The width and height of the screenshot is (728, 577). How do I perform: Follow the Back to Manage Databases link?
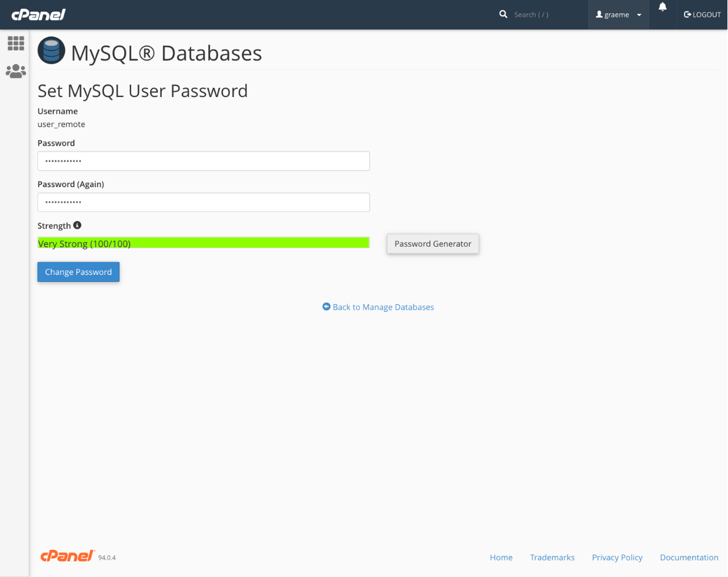pyautogui.click(x=383, y=307)
